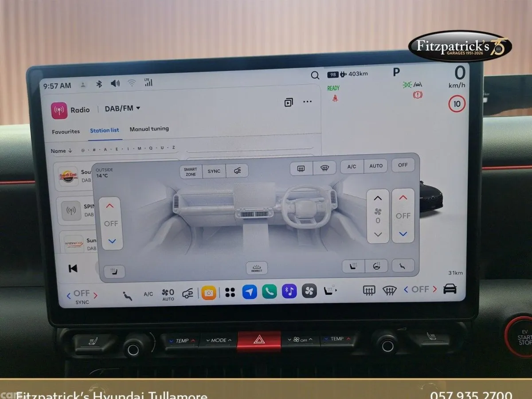
Task: Open the vehicle settings car icon
Action: pyautogui.click(x=450, y=289)
